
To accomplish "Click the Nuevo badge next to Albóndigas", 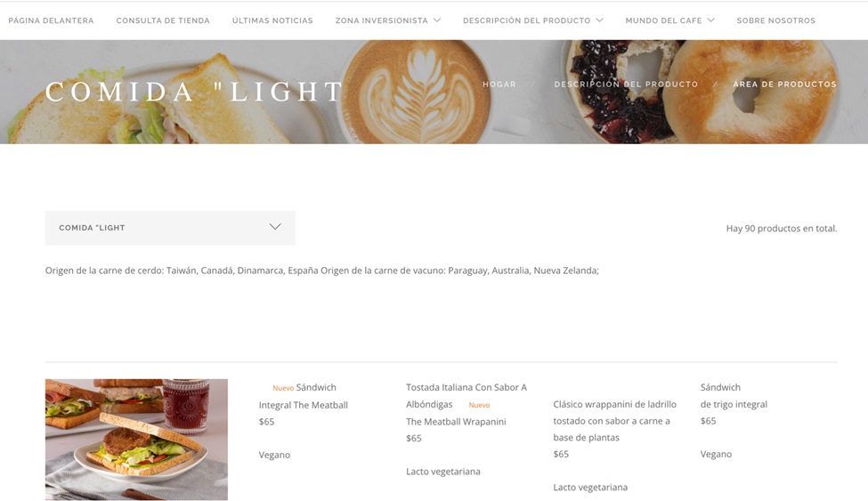I will click(x=479, y=405).
